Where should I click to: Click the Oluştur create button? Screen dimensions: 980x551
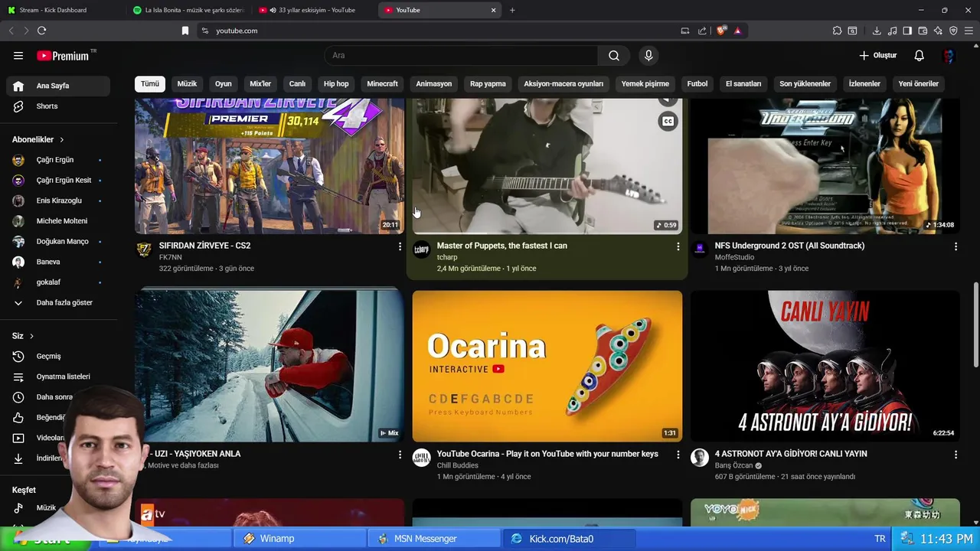coord(877,55)
